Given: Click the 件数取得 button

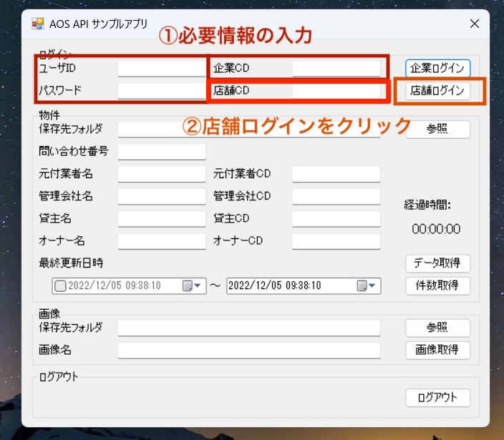Looking at the screenshot, I should 437,285.
